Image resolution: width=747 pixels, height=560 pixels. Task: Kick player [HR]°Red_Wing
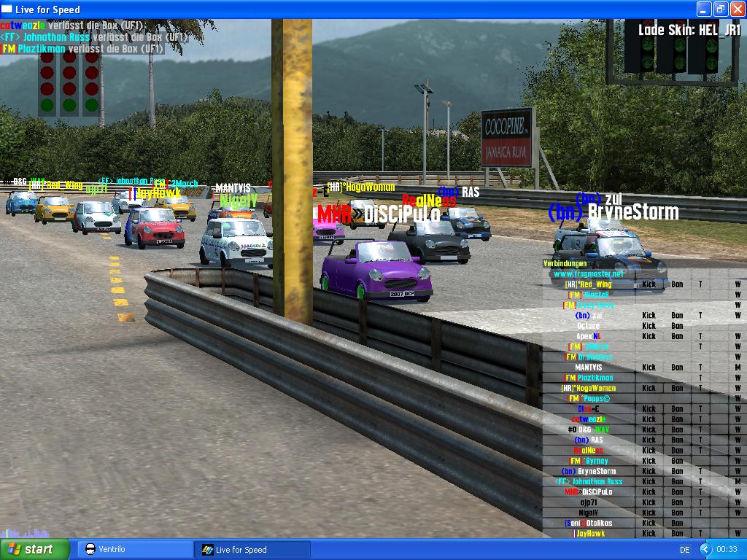point(649,284)
